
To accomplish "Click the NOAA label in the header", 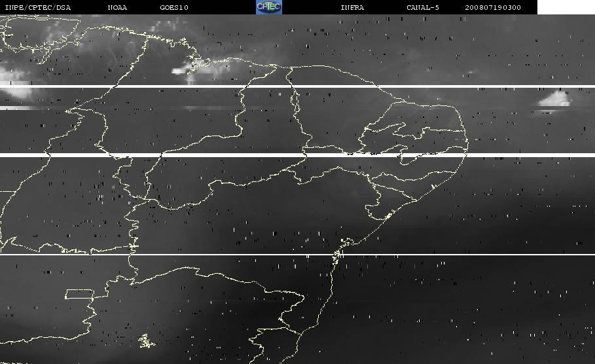I will [117, 8].
